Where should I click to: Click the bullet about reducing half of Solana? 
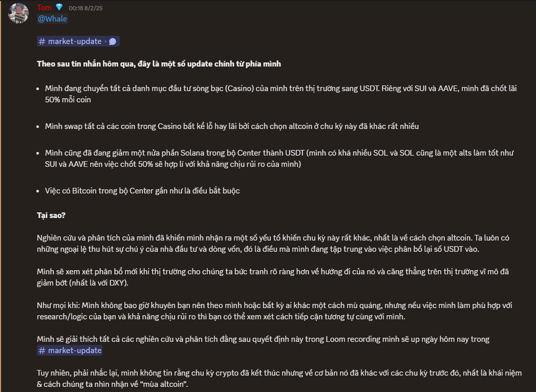[x=280, y=159]
